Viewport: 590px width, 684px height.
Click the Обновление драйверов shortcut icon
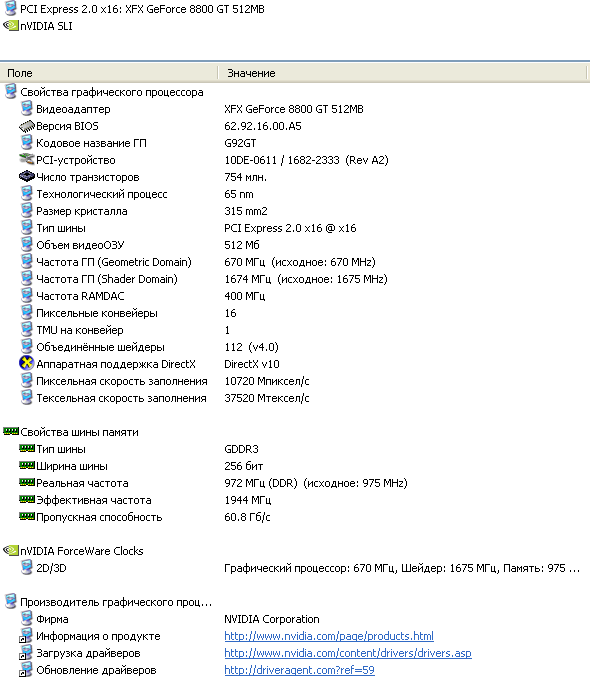(x=26, y=670)
